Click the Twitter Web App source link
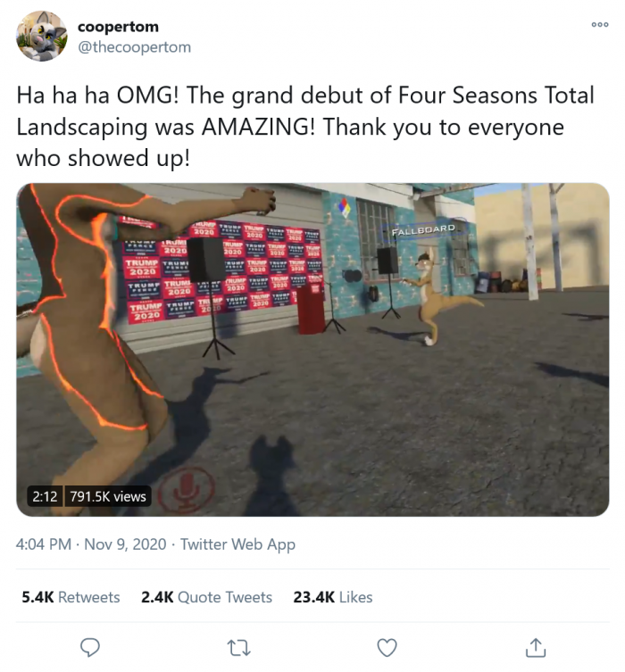This screenshot has width=625, height=672. click(x=237, y=543)
